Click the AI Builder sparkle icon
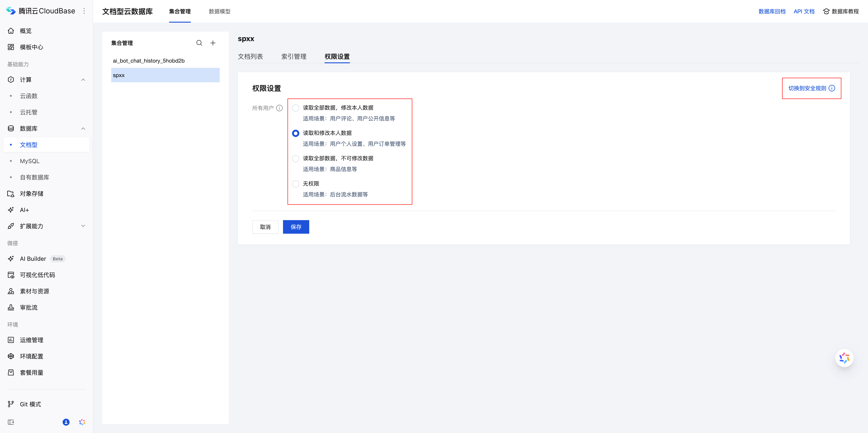This screenshot has width=868, height=433. click(11, 259)
